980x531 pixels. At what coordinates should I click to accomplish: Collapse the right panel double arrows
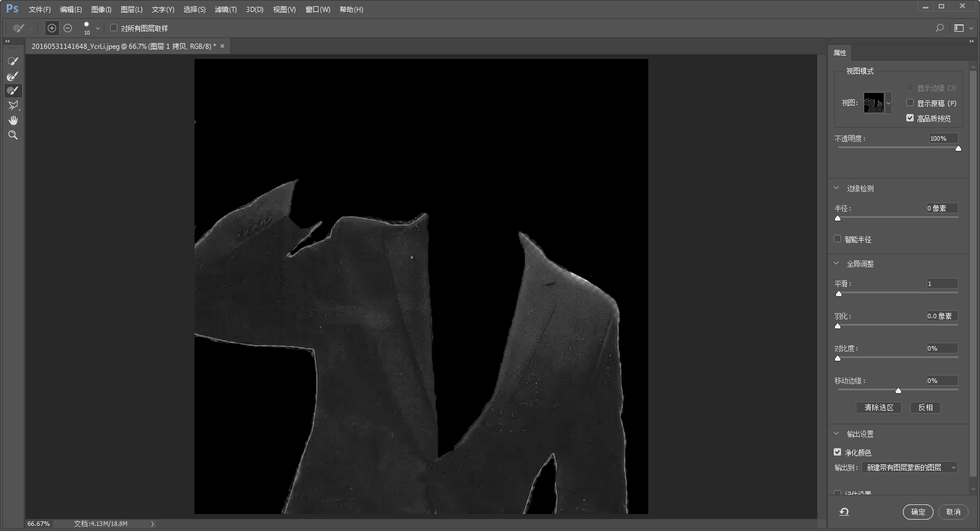971,41
